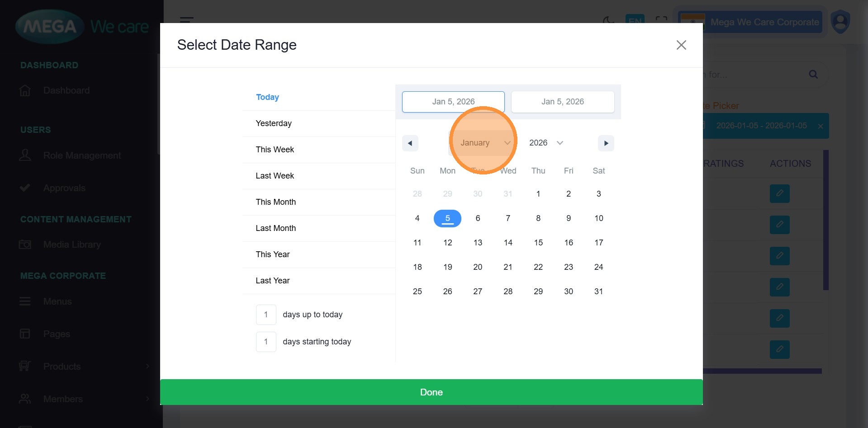Viewport: 868px width, 428px height.
Task: Choose the Yesterday preset range
Action: [273, 123]
